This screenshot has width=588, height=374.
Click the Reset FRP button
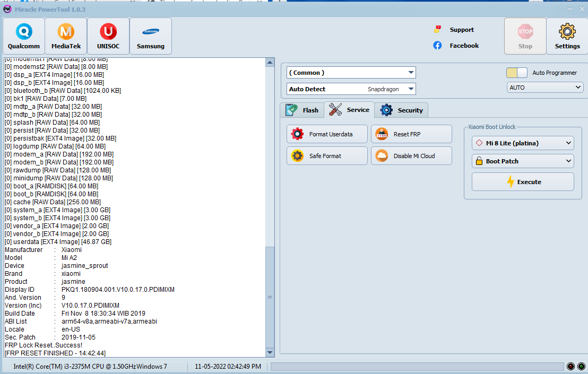coord(411,134)
